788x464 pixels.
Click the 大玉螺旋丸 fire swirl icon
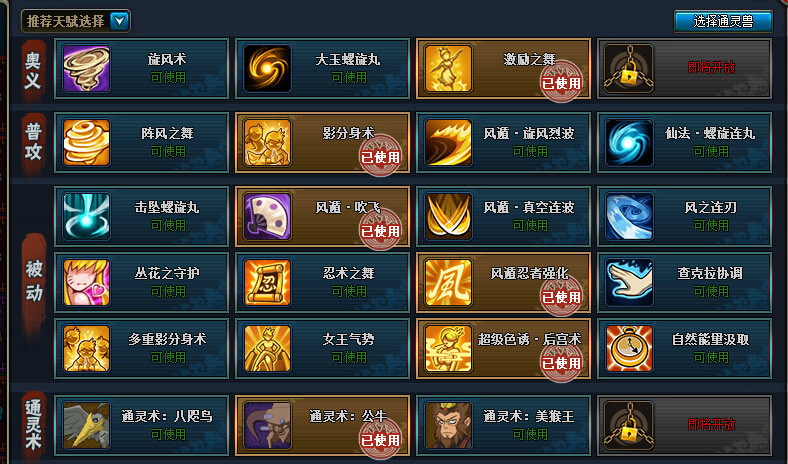(x=267, y=69)
